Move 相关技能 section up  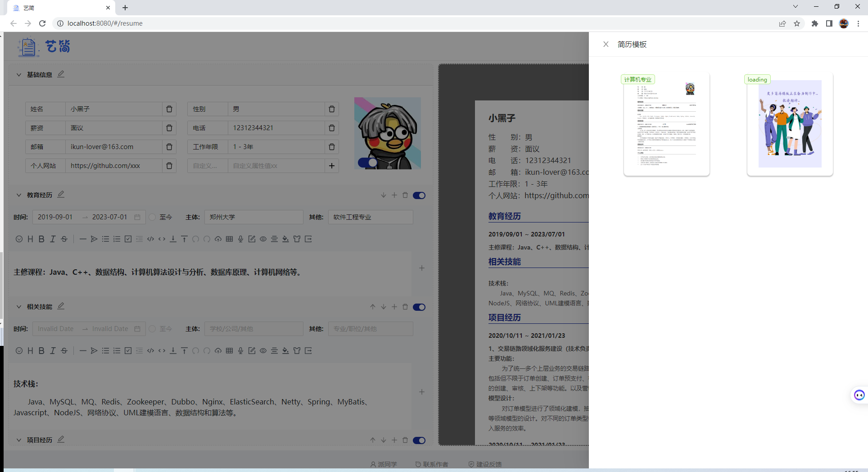(x=373, y=307)
